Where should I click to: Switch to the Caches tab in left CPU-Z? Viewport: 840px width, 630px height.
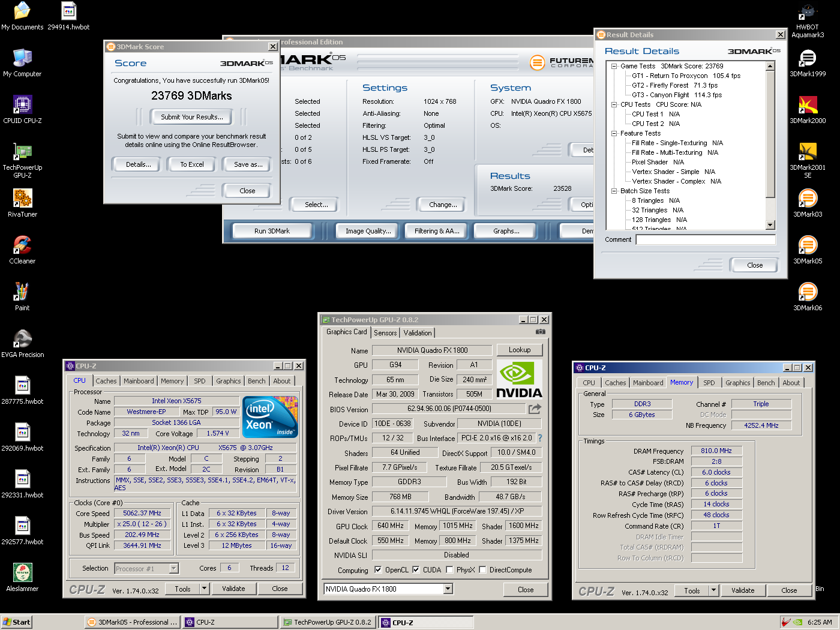106,381
